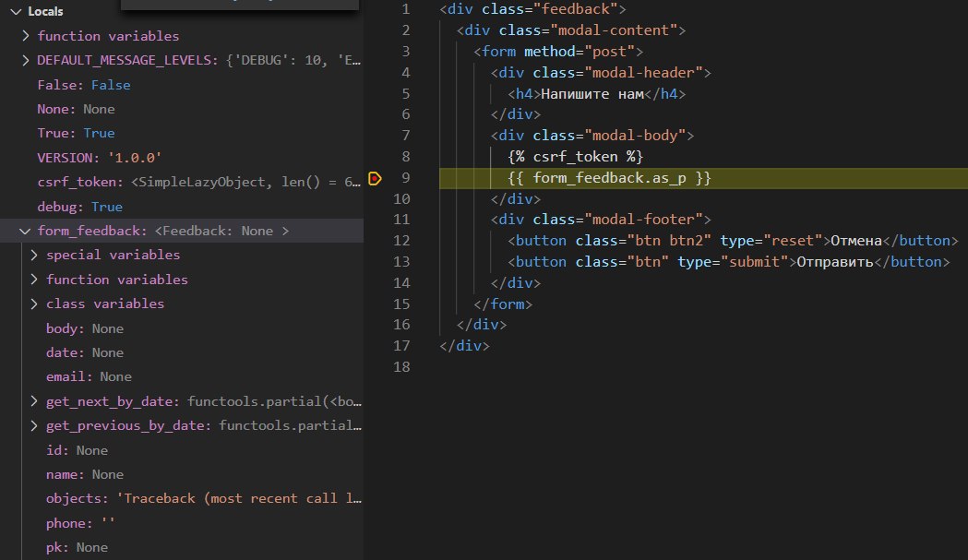968x560 pixels.
Task: Expand get_next_by_date chevron
Action: point(34,401)
